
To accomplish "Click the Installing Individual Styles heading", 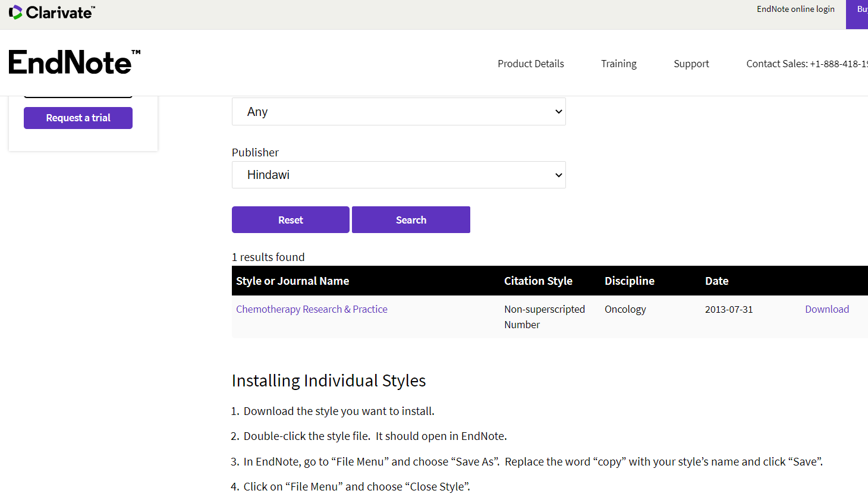I will (x=329, y=380).
